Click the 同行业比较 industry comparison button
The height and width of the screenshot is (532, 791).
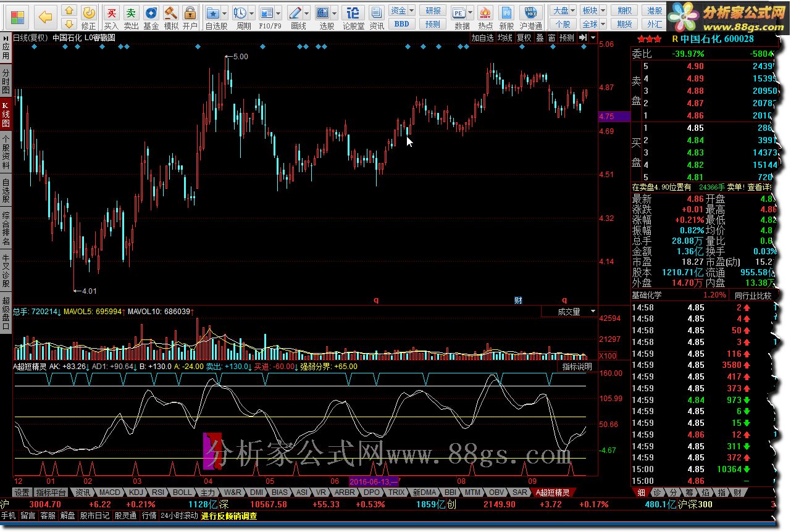[753, 296]
